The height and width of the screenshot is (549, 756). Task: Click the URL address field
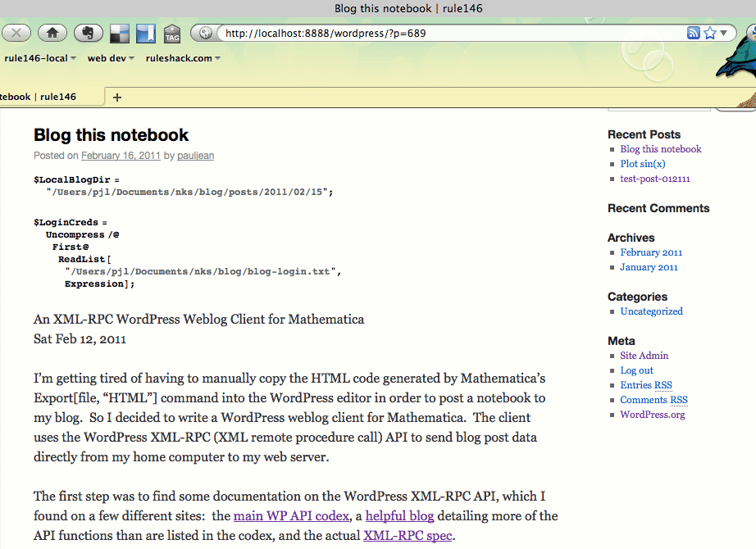click(453, 34)
